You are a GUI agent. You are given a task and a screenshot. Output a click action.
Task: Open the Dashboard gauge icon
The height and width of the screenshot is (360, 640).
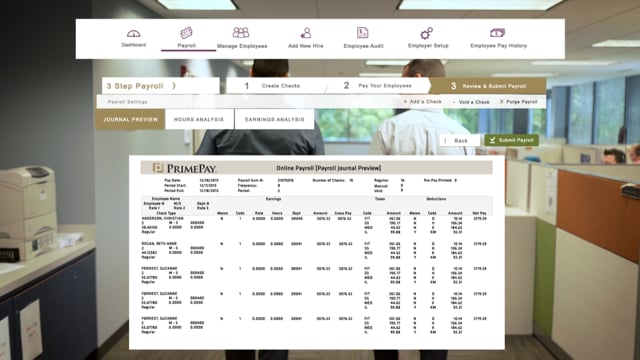[x=133, y=33]
